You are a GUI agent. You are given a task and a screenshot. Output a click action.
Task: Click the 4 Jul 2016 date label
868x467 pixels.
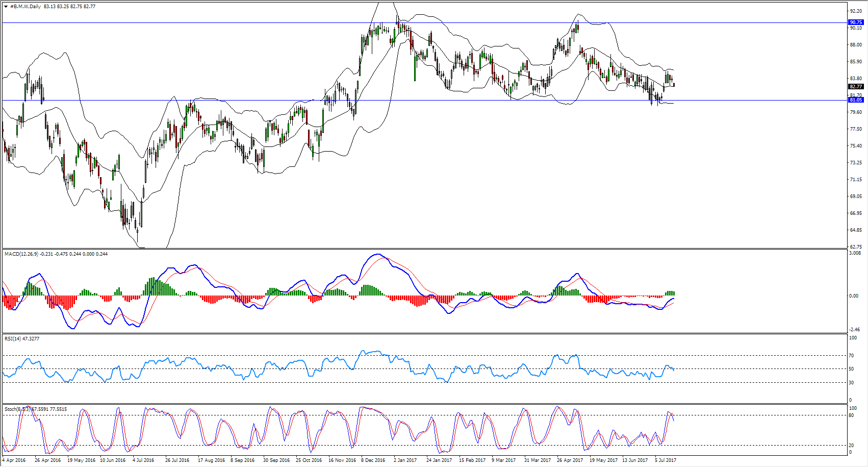point(143,460)
